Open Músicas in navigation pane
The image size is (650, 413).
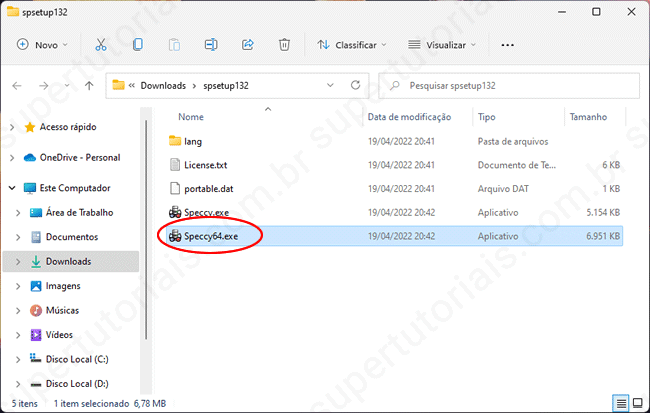[x=62, y=310]
